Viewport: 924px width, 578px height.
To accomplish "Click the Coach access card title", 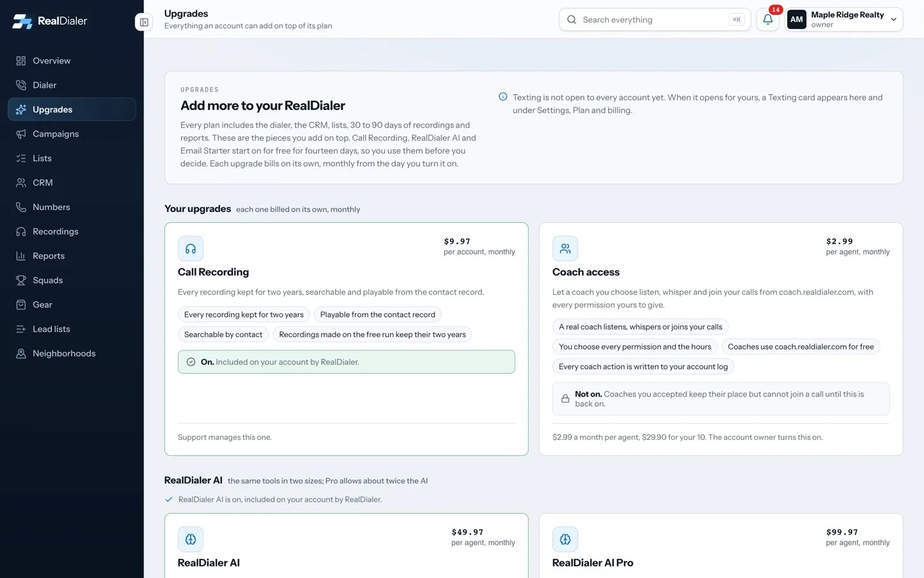I will pyautogui.click(x=586, y=272).
